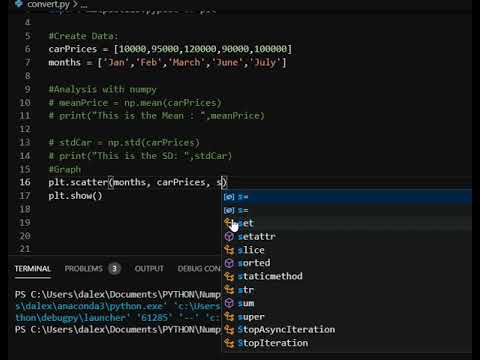Click the class icon beside 'slice'
The image size is (480, 360).
229,250
